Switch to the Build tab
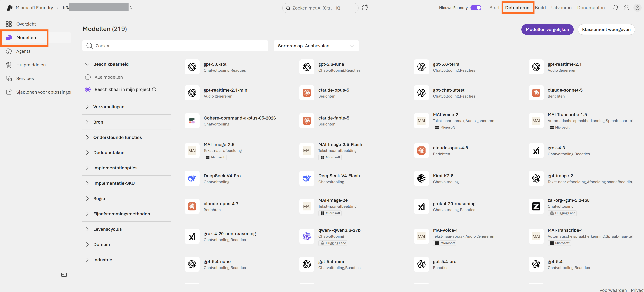The height and width of the screenshot is (292, 644). pos(540,8)
